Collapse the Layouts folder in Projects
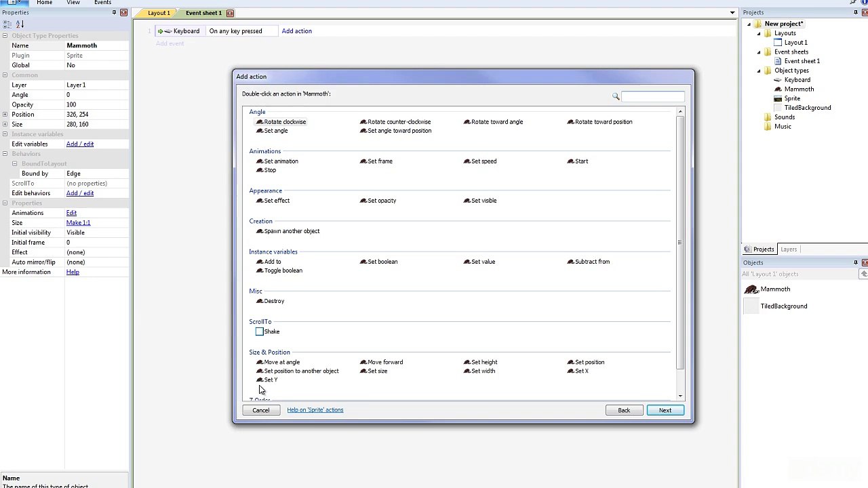Viewport: 868px width, 488px height. click(x=759, y=33)
